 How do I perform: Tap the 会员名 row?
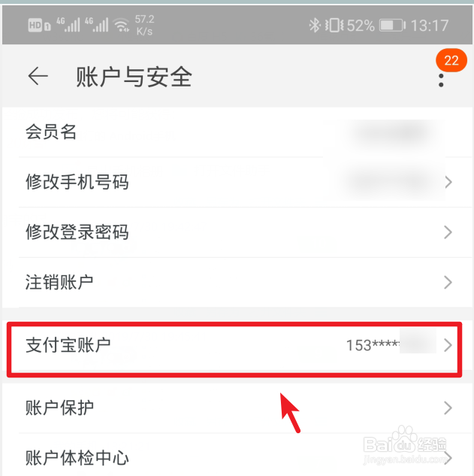click(x=237, y=132)
